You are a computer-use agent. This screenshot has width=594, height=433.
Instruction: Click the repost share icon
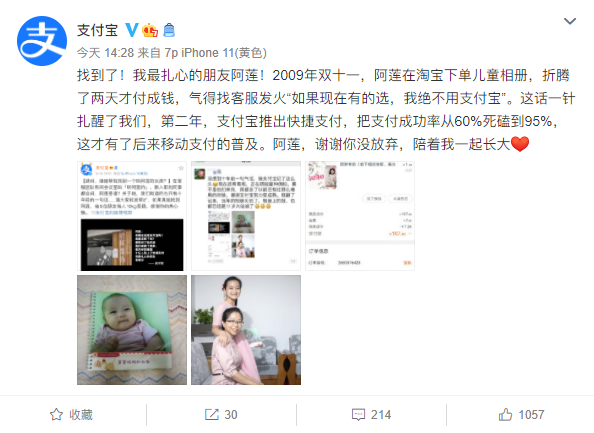[x=211, y=414]
